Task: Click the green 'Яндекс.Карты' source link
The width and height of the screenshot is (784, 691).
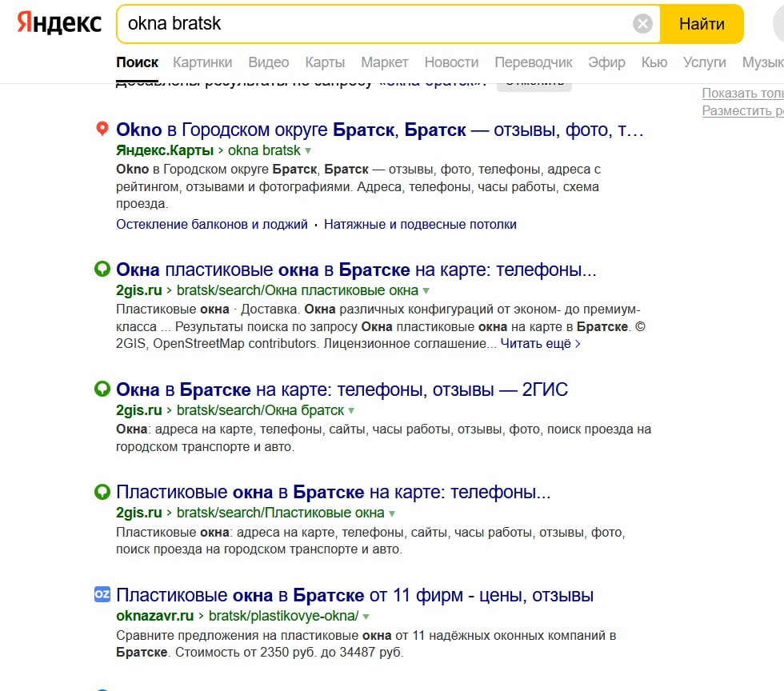Action: pos(165,150)
